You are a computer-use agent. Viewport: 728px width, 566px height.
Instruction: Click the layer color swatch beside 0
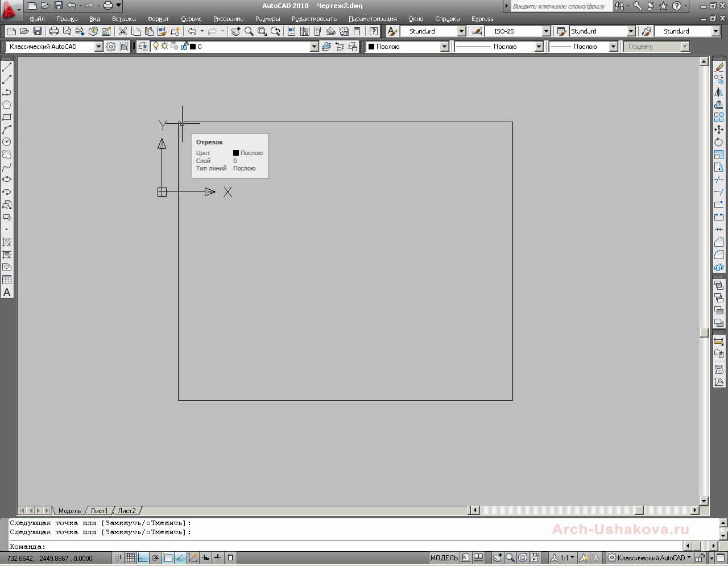tap(192, 47)
